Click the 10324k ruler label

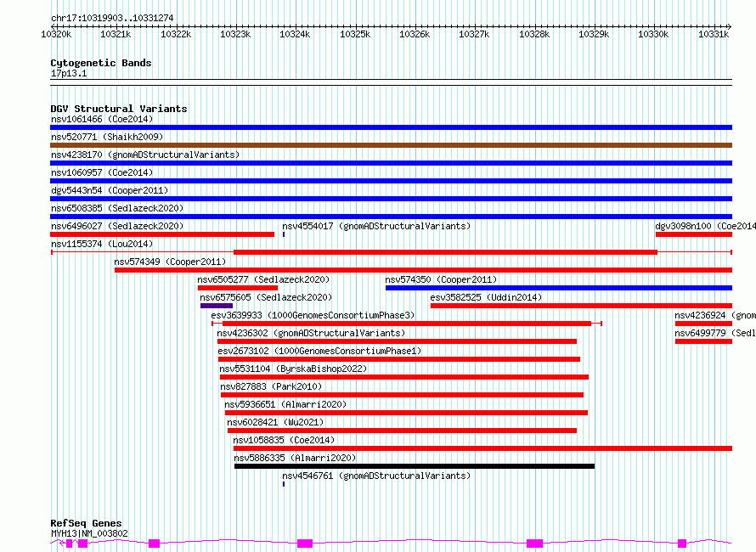click(295, 34)
